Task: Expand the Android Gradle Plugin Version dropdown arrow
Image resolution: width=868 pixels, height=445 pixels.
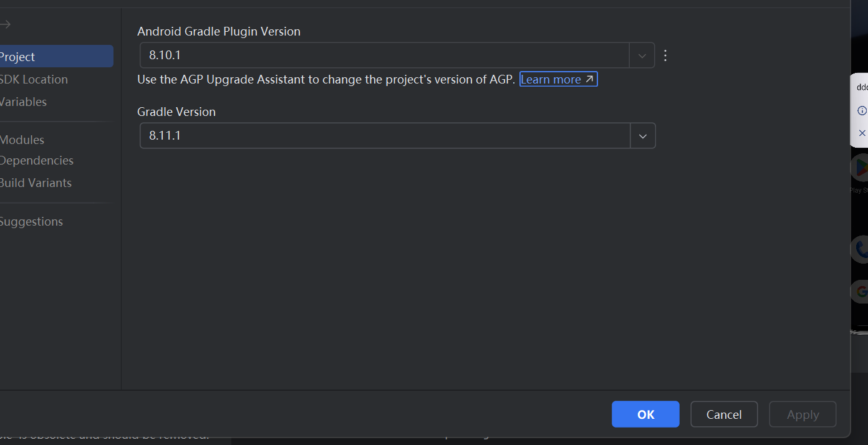Action: (x=642, y=55)
